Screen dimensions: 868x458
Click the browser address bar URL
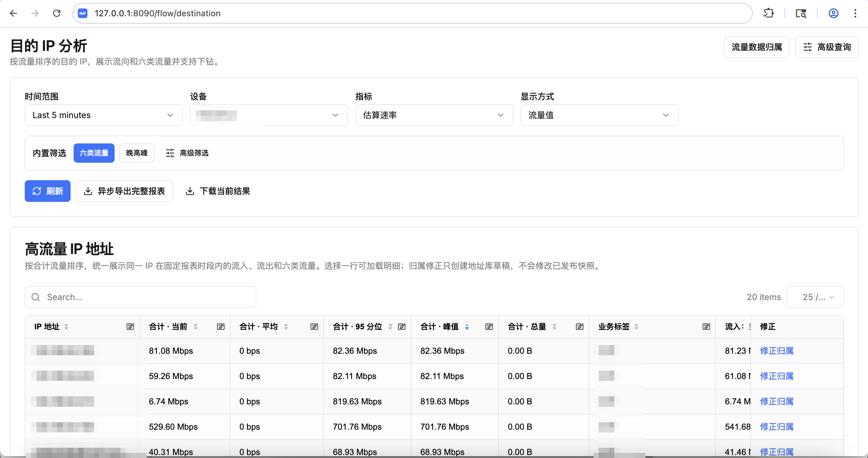coord(157,14)
